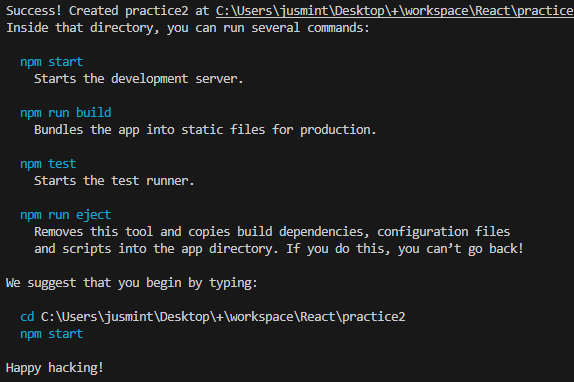
Task: Open the underlined practice2 path link
Action: 395,11
